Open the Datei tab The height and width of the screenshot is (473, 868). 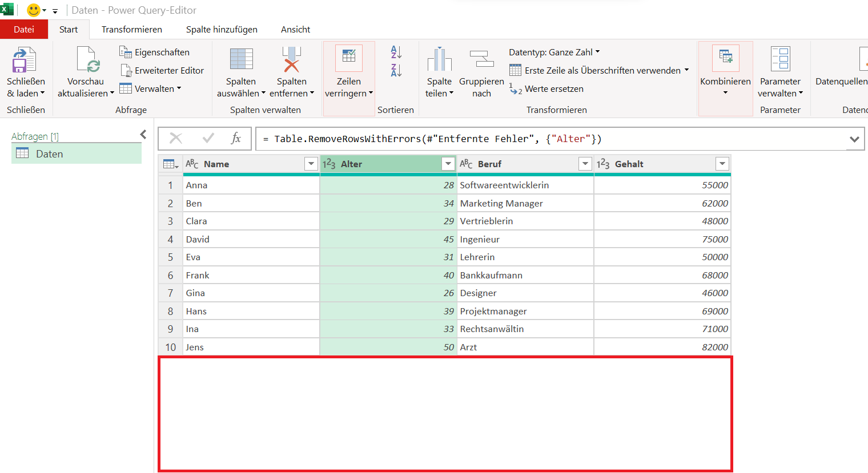pos(24,29)
